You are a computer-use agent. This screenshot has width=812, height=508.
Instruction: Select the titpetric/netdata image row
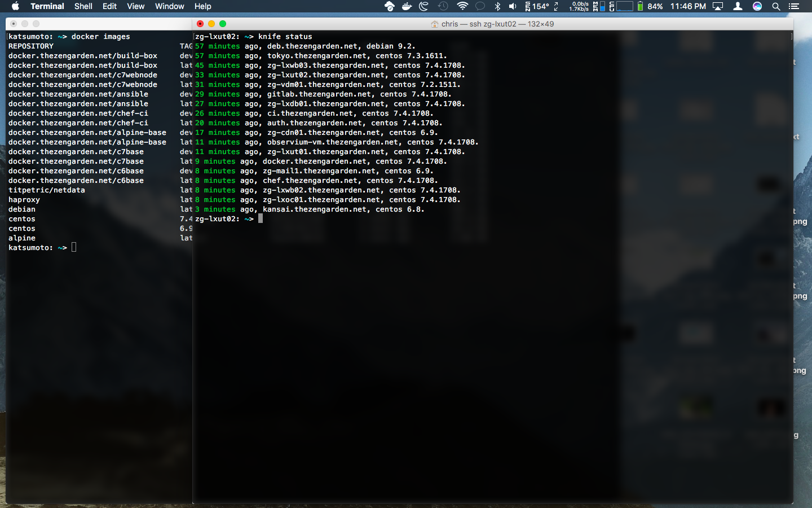(x=47, y=190)
